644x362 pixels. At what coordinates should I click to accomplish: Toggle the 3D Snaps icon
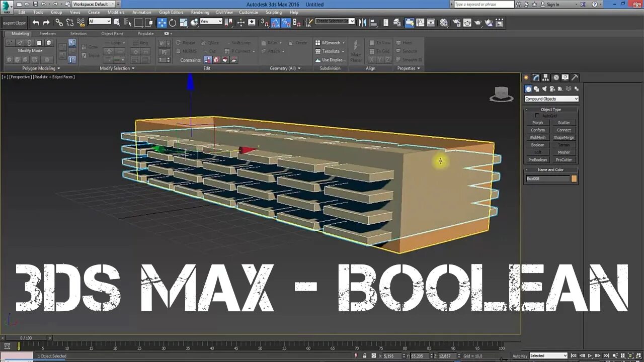point(265,23)
